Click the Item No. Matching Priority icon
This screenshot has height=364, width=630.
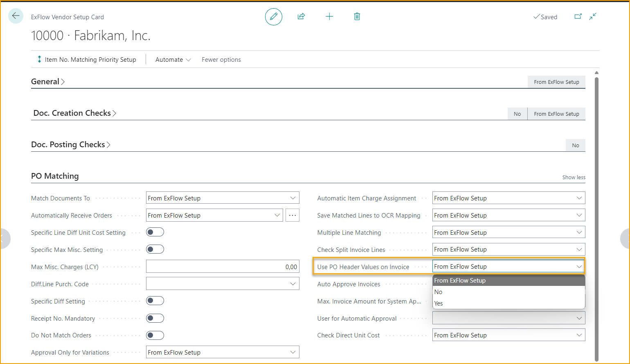pyautogui.click(x=39, y=59)
